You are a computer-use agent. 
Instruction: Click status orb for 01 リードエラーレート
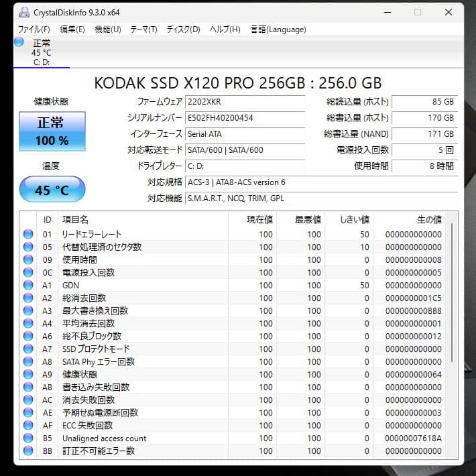point(28,234)
